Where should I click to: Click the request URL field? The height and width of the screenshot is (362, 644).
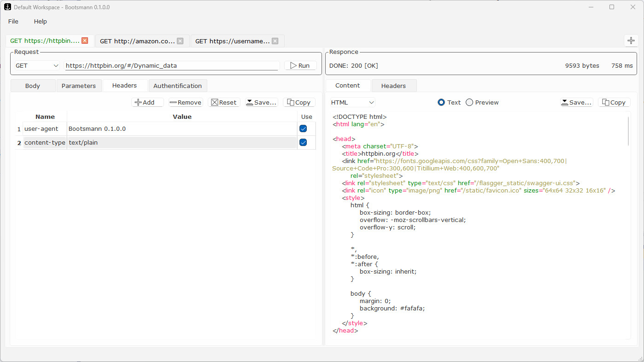pos(171,65)
